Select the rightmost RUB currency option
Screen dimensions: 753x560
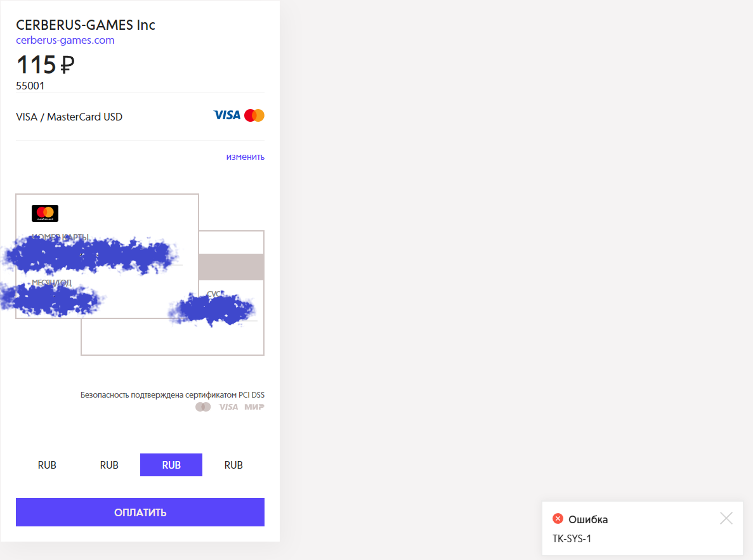click(x=233, y=465)
